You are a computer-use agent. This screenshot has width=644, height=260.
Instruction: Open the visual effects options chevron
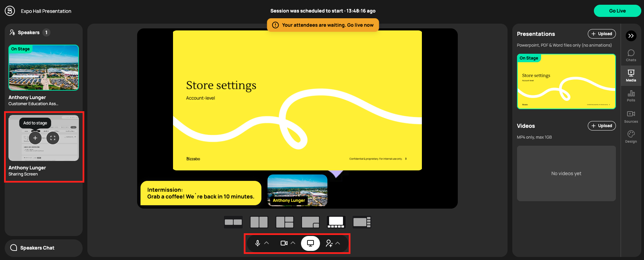[338, 243]
